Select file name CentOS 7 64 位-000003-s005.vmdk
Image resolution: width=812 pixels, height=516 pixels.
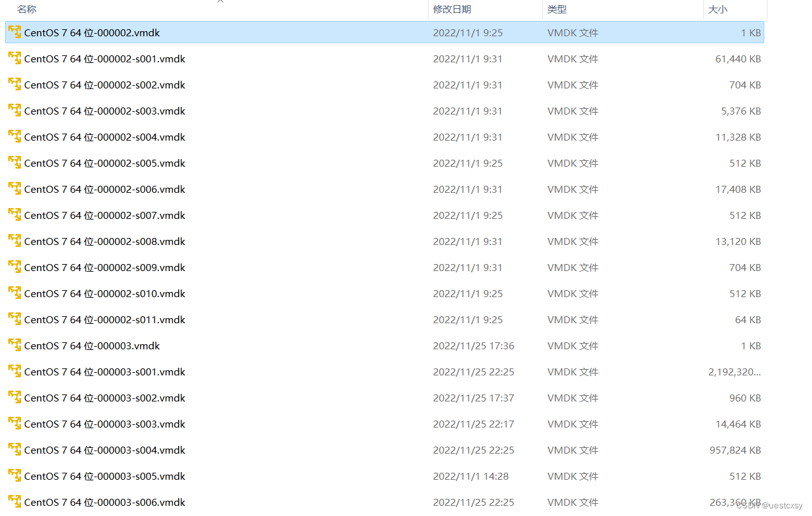coord(105,476)
